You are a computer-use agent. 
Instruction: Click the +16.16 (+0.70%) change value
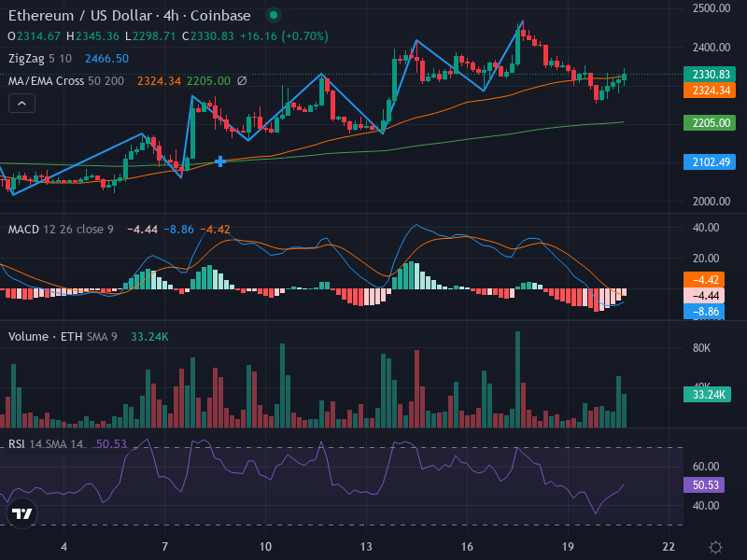284,36
